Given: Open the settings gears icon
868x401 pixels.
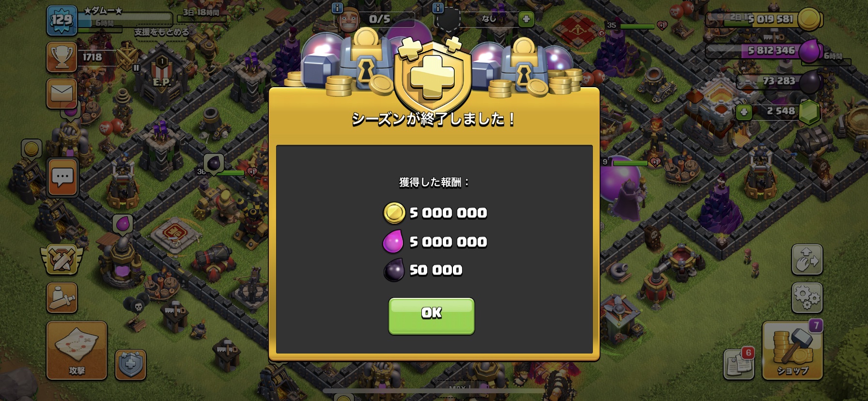Looking at the screenshot, I should 807,297.
